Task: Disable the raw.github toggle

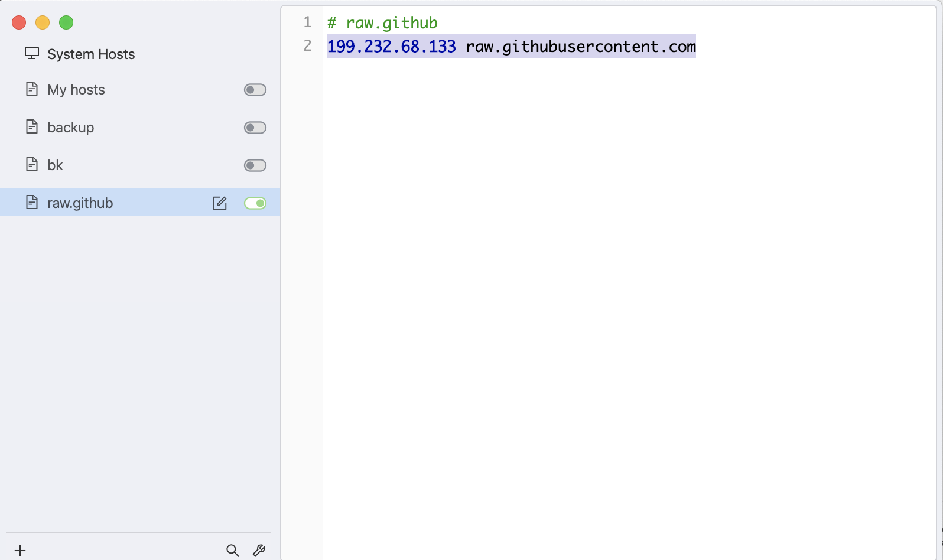Action: pyautogui.click(x=255, y=203)
